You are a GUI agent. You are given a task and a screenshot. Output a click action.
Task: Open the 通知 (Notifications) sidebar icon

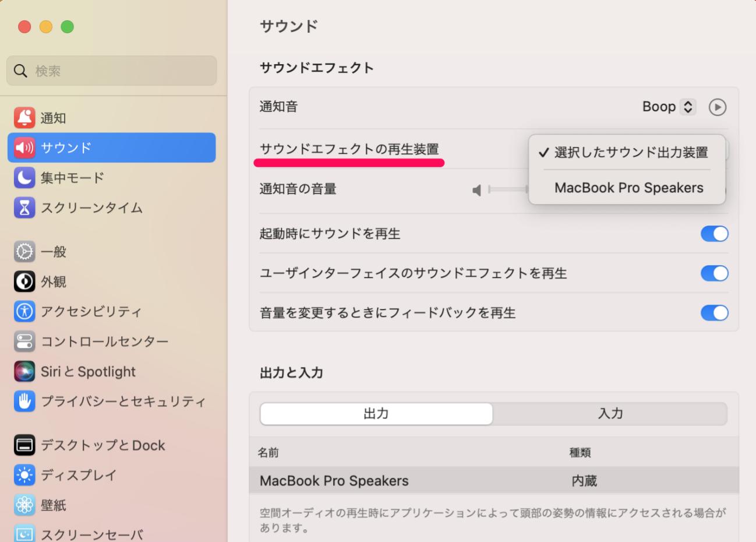pyautogui.click(x=24, y=118)
